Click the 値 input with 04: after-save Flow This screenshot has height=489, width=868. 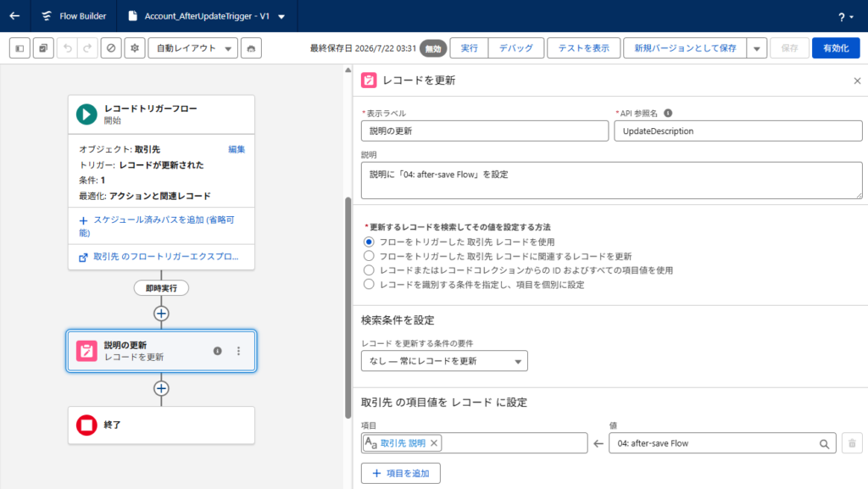click(x=722, y=443)
